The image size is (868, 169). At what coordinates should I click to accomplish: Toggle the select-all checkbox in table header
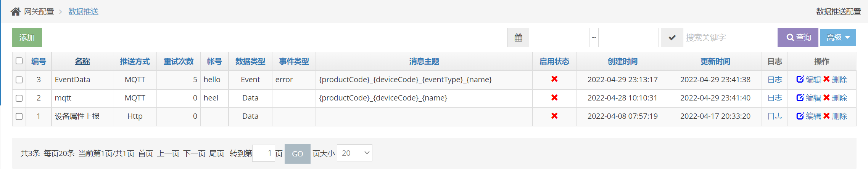click(x=19, y=61)
